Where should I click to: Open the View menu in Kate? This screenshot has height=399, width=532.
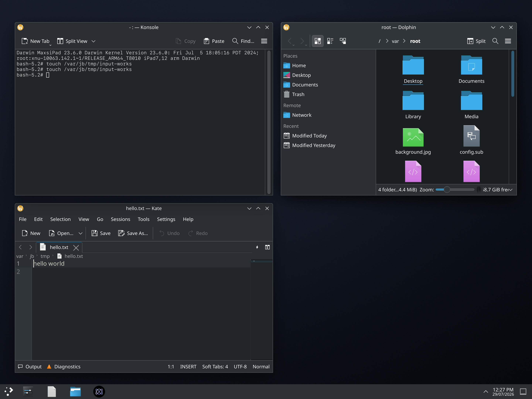(84, 219)
